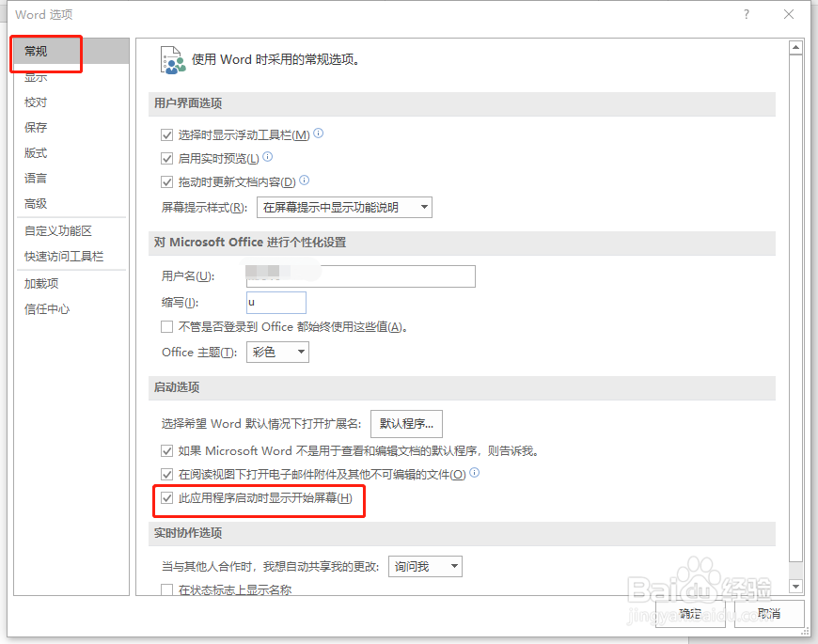Switch to 版式 settings

pos(36,153)
